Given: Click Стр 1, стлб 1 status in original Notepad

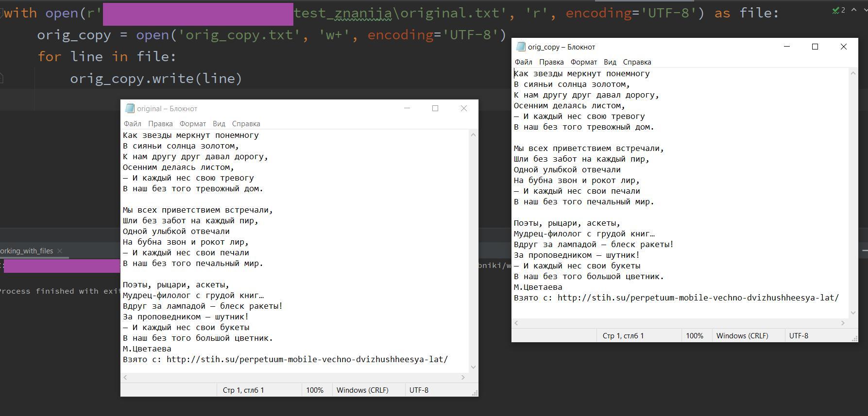Looking at the screenshot, I should (243, 390).
